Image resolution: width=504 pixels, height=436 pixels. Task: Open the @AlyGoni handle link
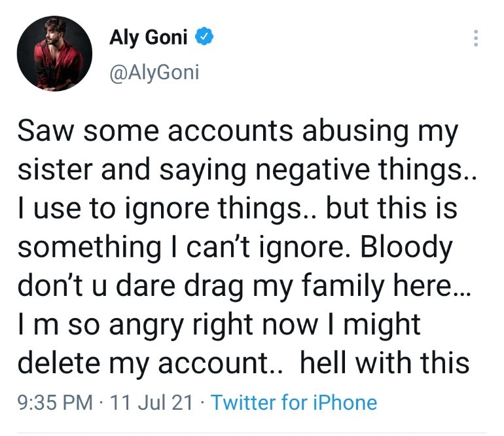(x=154, y=71)
